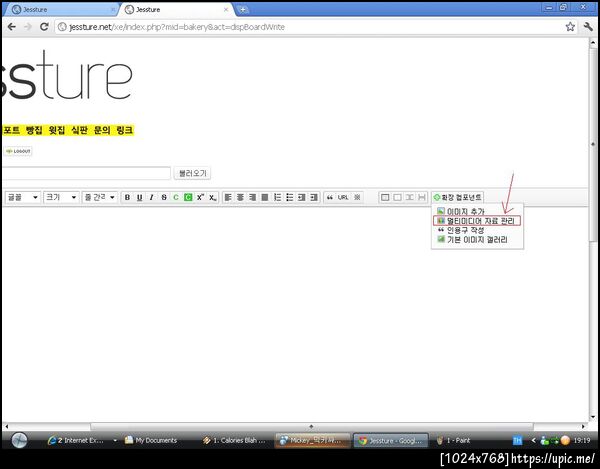Open a new browser tab
Image resolution: width=600 pixels, height=469 pixels.
pos(243,10)
